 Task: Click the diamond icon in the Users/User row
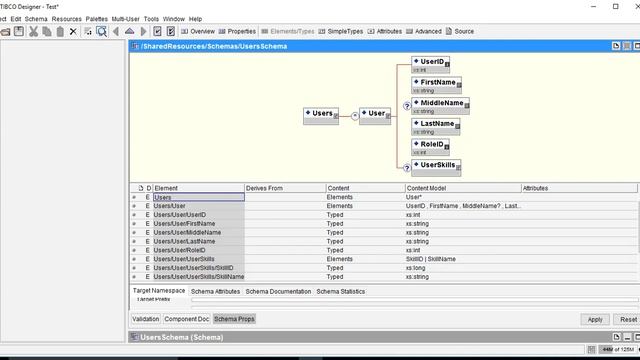pos(134,206)
